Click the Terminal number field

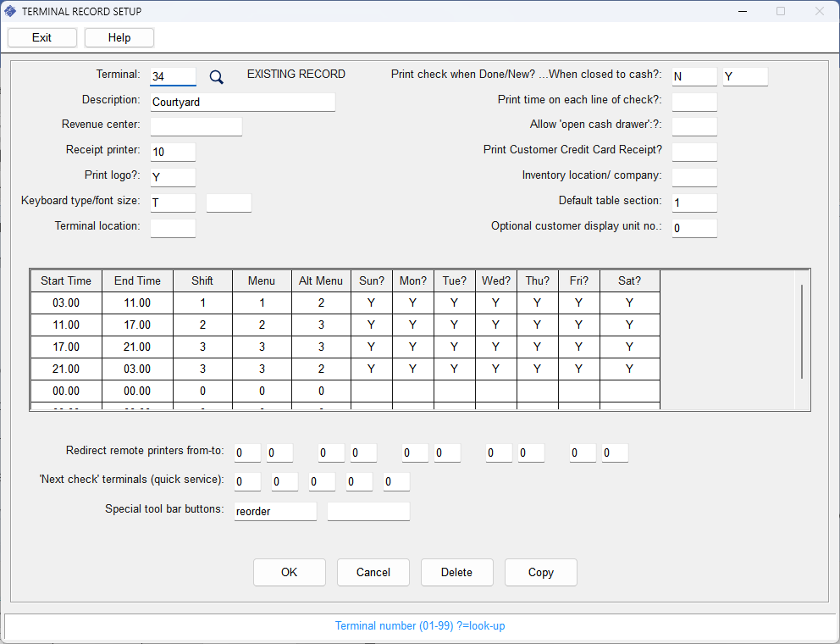pos(173,76)
